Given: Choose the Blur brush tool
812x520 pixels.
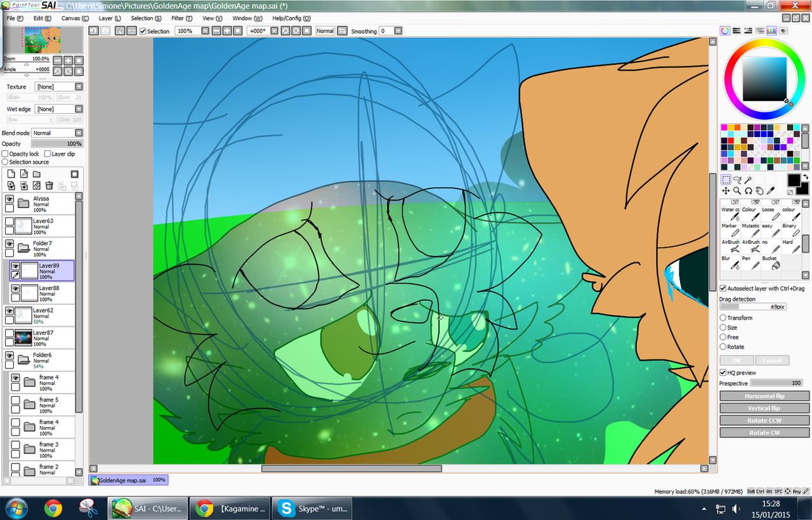Looking at the screenshot, I should (731, 262).
